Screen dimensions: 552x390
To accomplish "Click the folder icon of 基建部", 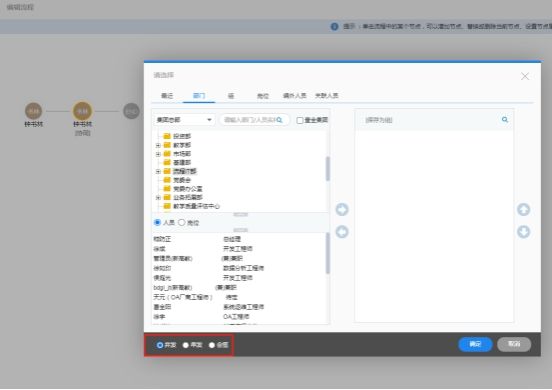I will point(167,162).
